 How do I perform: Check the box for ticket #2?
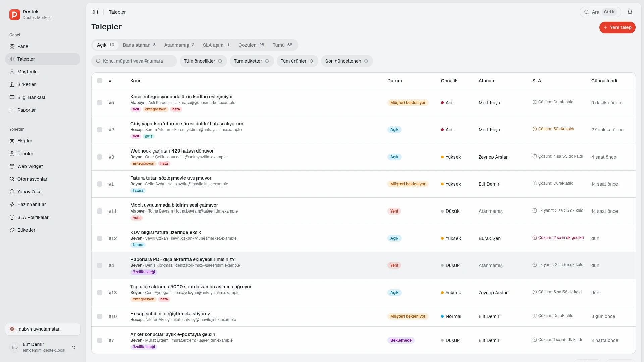(x=100, y=130)
